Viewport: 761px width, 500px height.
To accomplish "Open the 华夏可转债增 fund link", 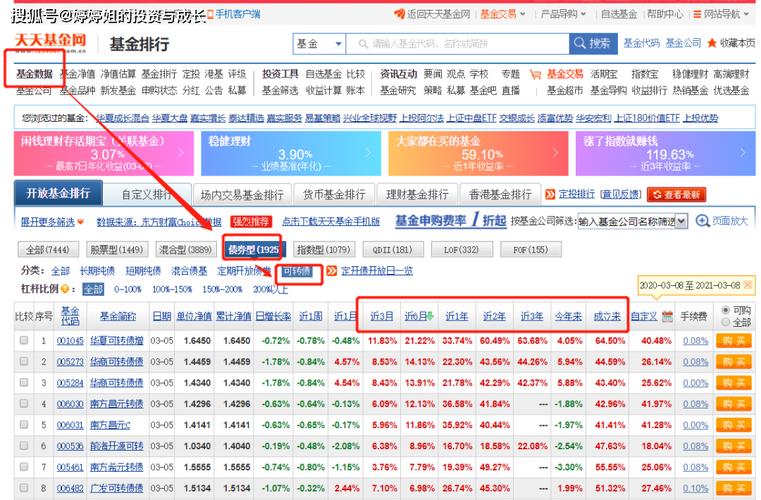I will [x=116, y=341].
